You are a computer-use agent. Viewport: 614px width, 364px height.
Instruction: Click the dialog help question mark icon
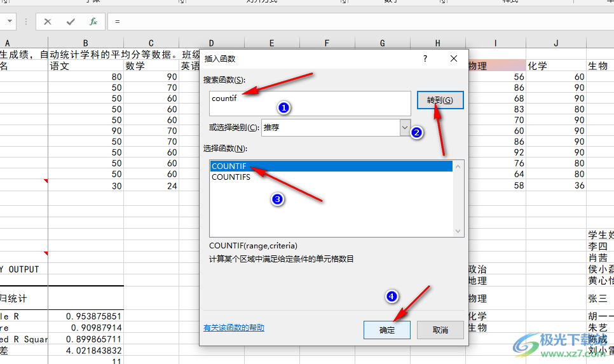[425, 58]
